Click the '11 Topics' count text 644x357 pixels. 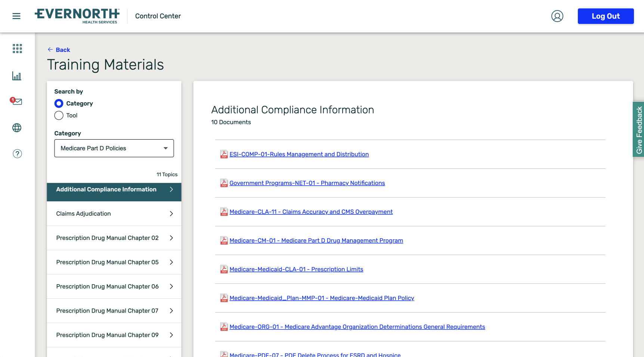167,174
